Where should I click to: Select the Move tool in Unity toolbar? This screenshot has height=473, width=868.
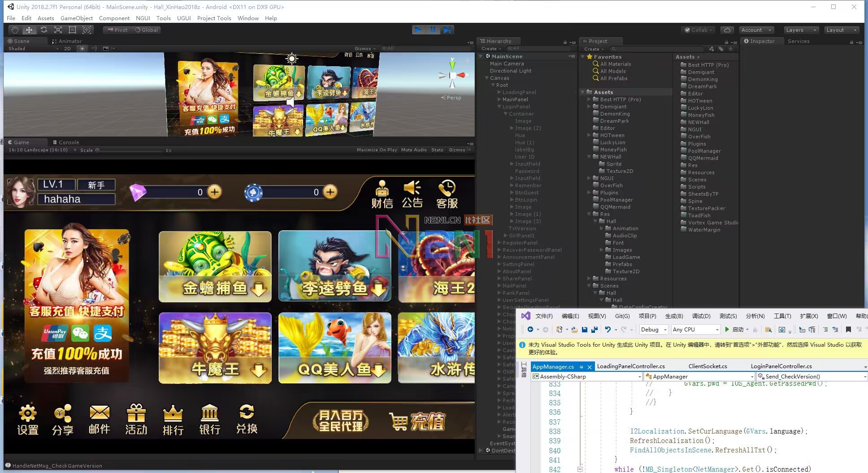pyautogui.click(x=29, y=30)
